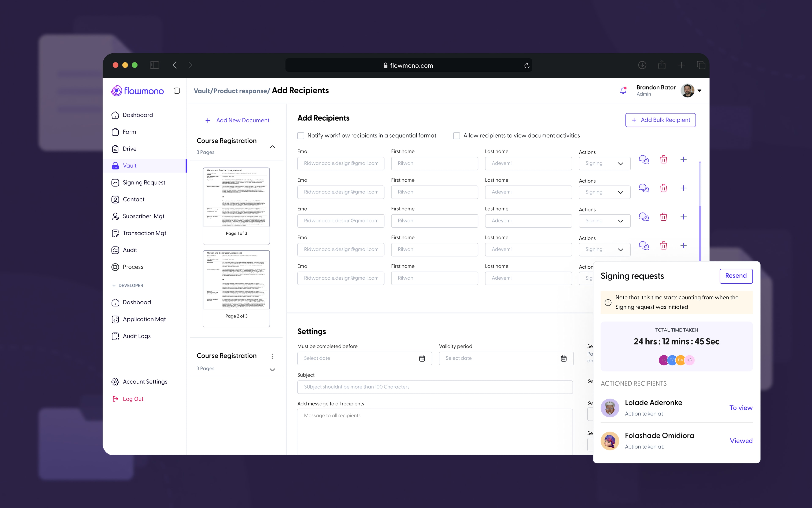Open three-dot menu for Course Registration

[272, 356]
